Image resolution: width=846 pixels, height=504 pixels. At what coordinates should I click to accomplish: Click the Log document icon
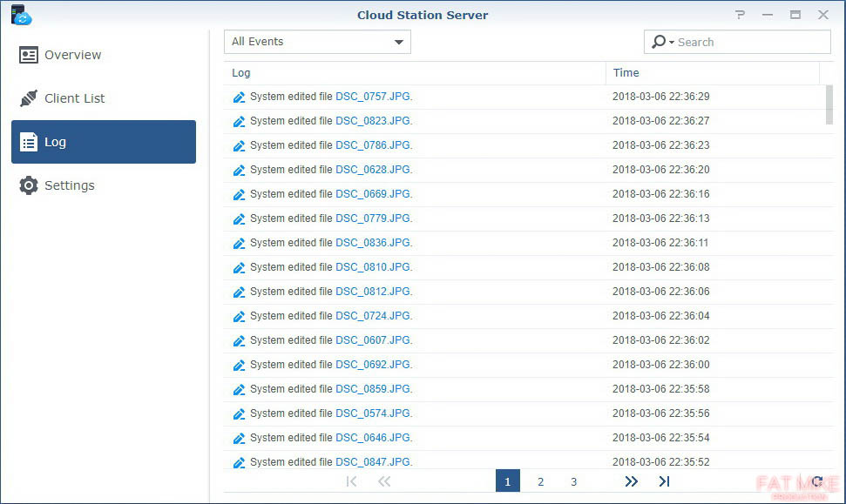click(x=29, y=142)
